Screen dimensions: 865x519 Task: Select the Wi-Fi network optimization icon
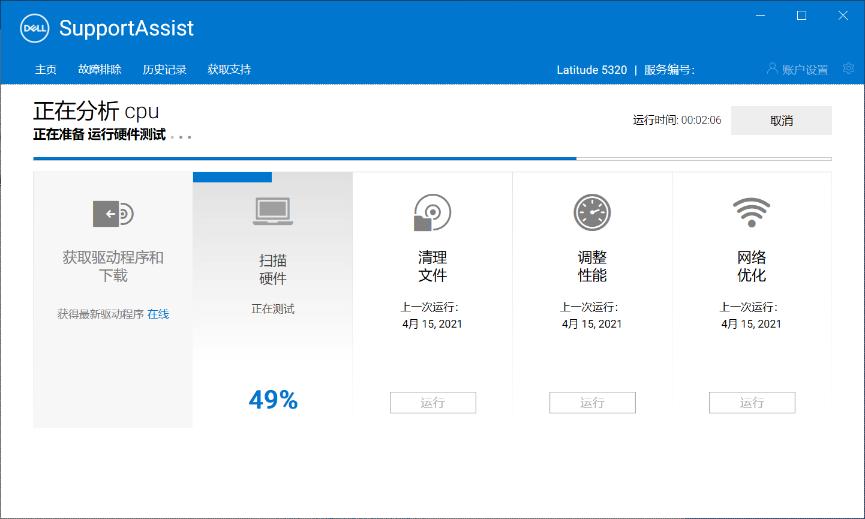coord(751,212)
